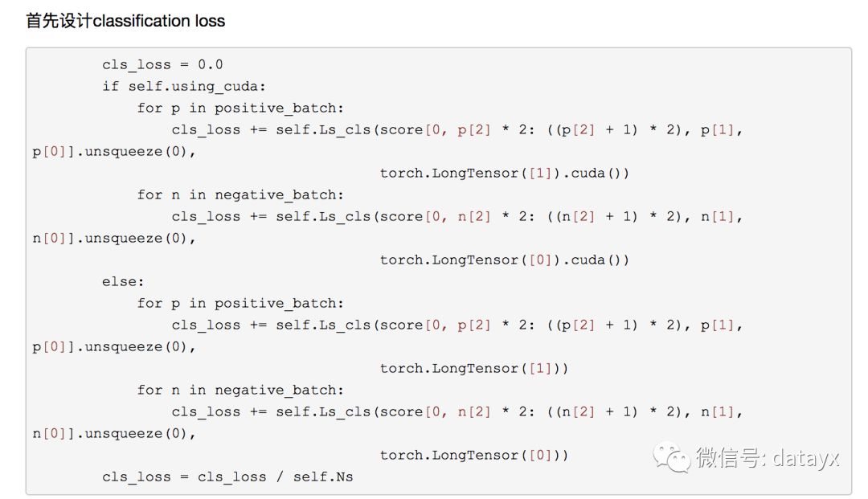Viewport: 868px width, 499px height.
Task: Click the else: keyword line
Action: click(123, 281)
